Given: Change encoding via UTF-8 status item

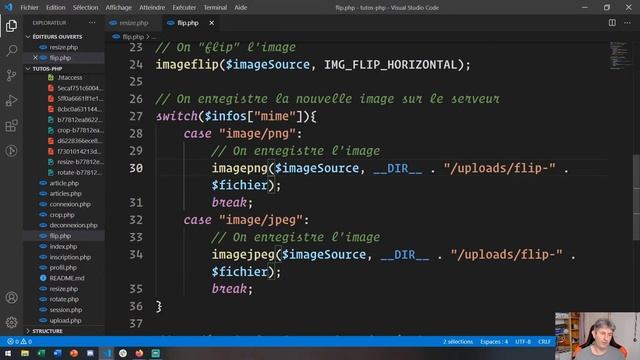Looking at the screenshot, I should 523,342.
